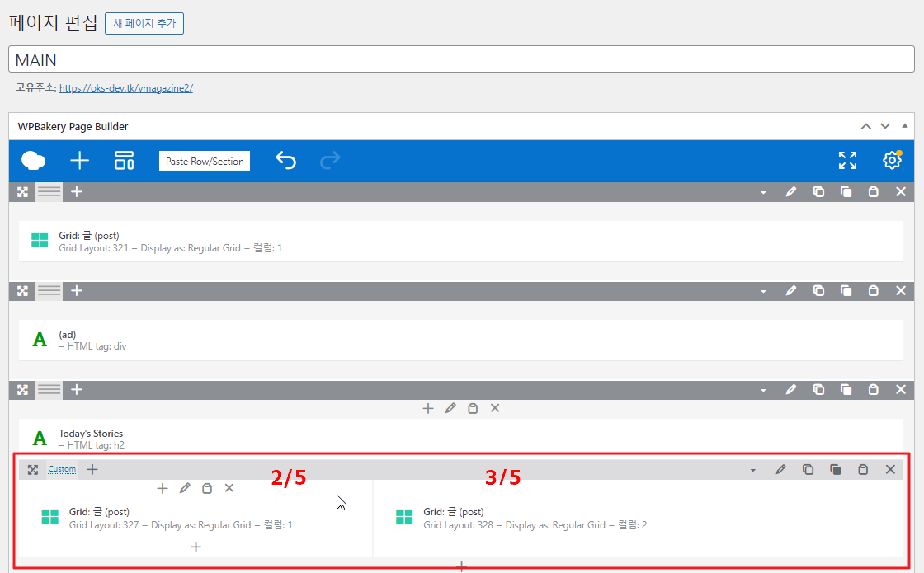924x573 pixels.
Task: Edit the Grid Layout 321 row
Action: (x=791, y=192)
